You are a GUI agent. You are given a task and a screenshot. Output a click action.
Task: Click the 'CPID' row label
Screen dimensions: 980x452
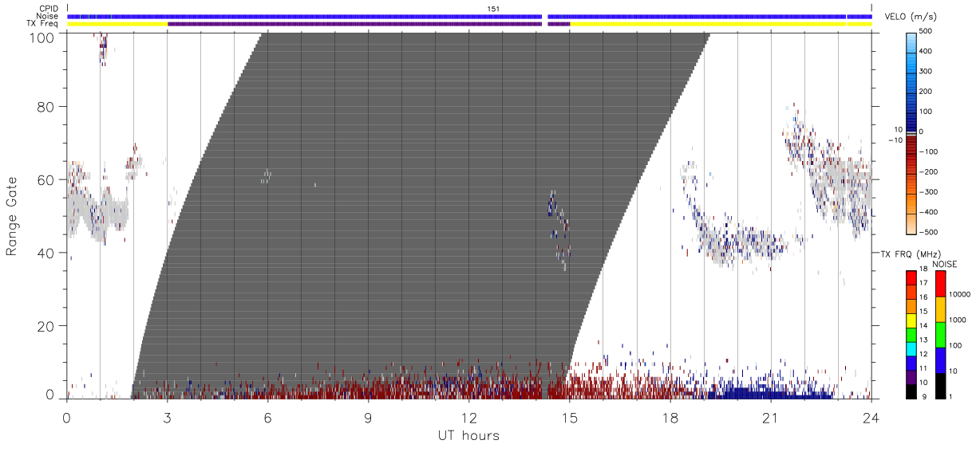pos(49,9)
